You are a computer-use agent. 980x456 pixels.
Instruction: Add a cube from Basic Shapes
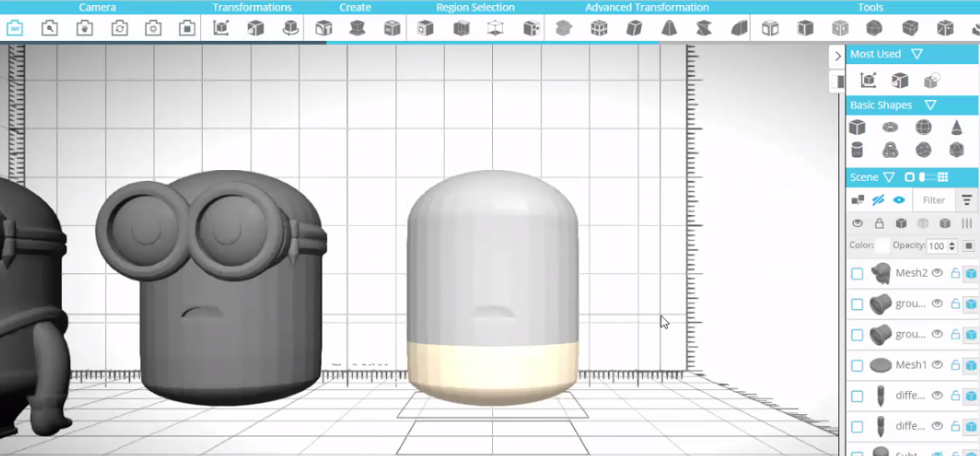pyautogui.click(x=857, y=128)
